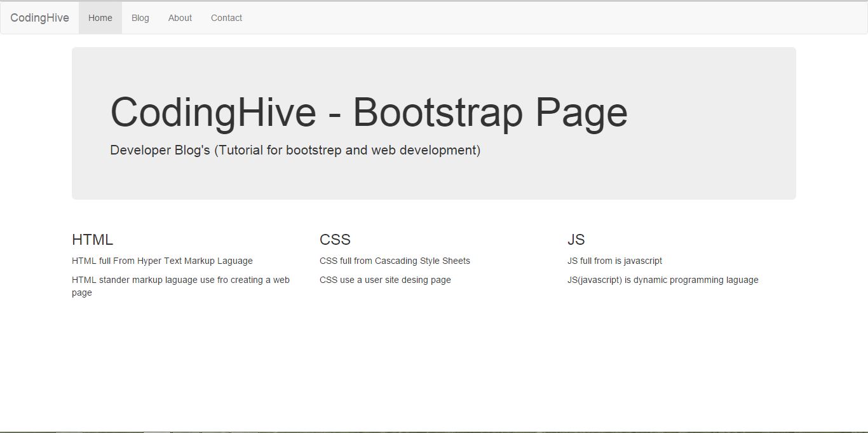Open the Blog navigation item
Viewport: 868px width, 433px height.
(x=140, y=18)
